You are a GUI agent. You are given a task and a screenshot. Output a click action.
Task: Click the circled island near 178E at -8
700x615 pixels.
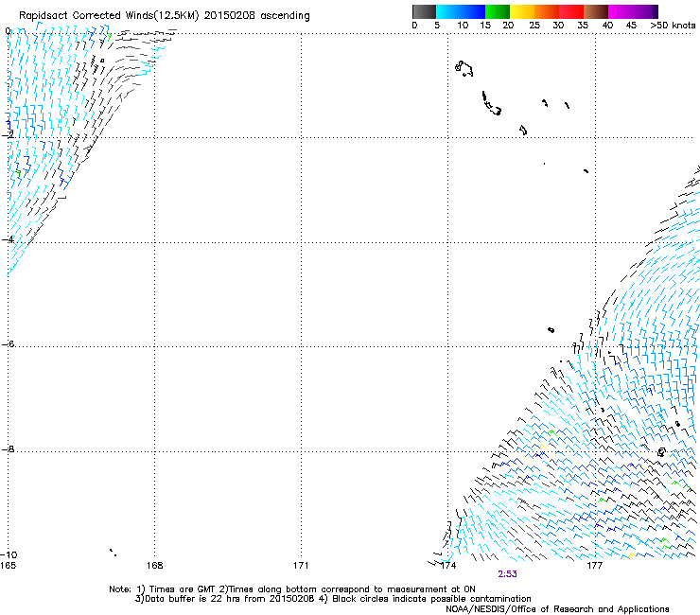pos(661,452)
